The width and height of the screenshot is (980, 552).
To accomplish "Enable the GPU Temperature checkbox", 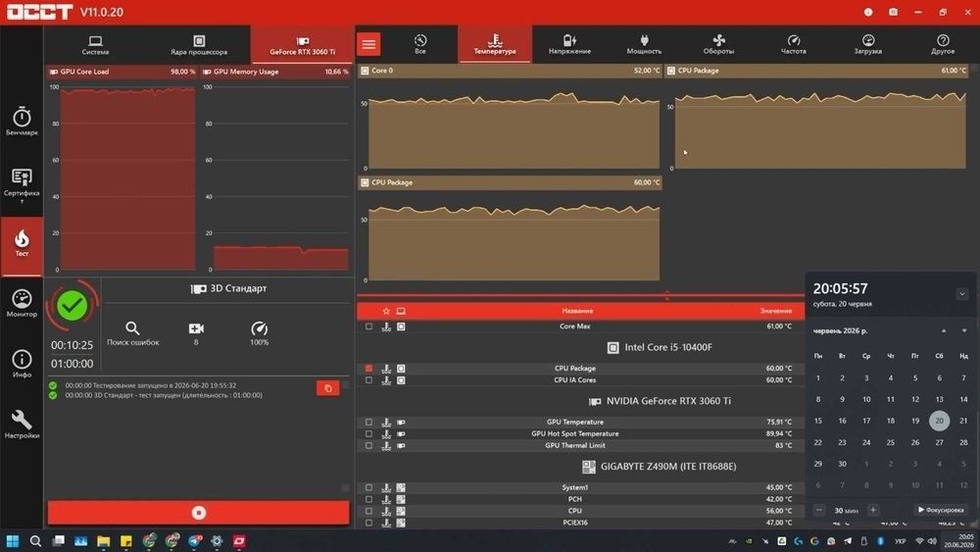I will [x=368, y=422].
